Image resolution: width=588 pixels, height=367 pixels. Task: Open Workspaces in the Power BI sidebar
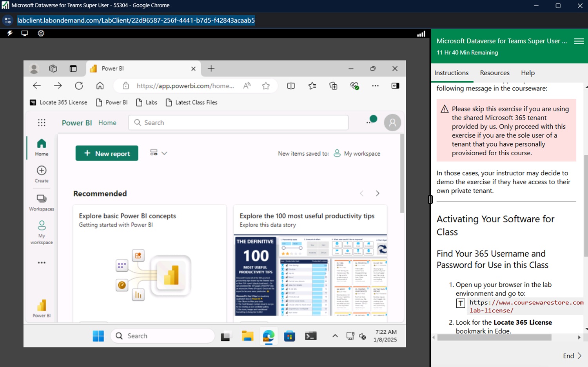point(42,202)
